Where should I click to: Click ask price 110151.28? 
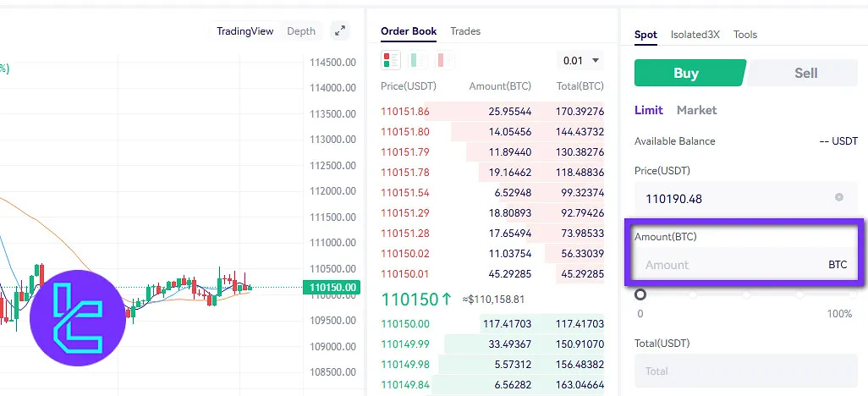click(405, 234)
